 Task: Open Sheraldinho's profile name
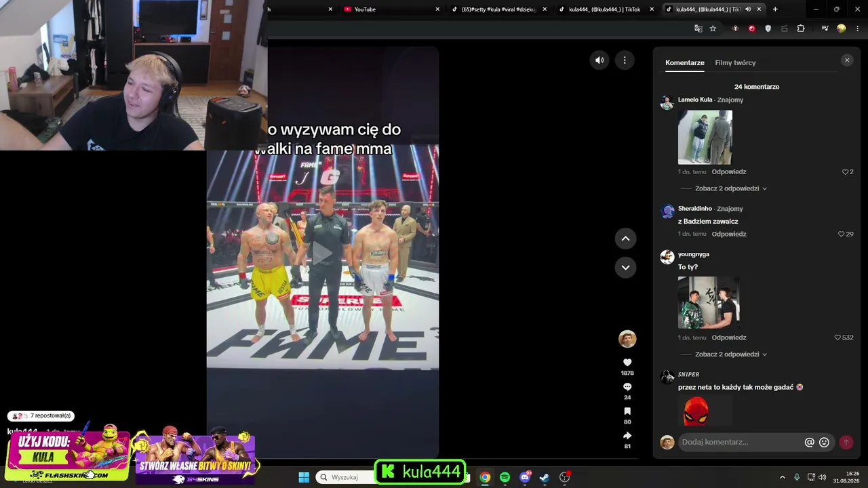695,209
